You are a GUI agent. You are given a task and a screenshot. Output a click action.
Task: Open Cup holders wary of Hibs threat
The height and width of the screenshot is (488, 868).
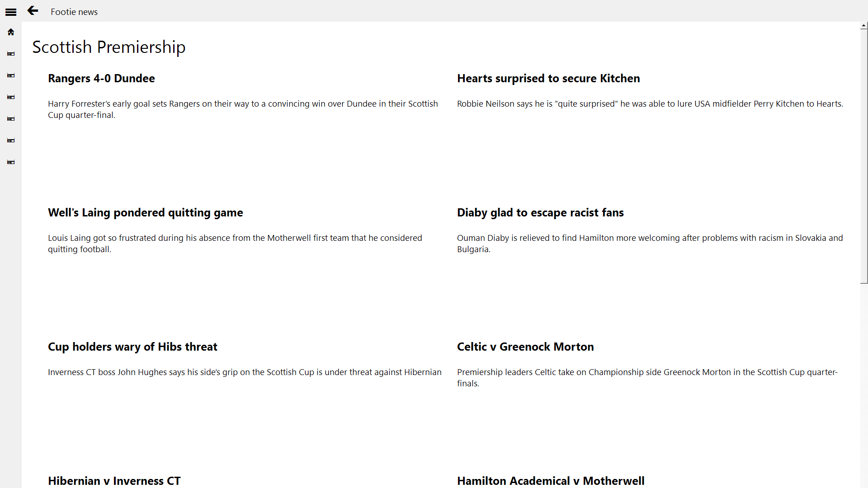[x=132, y=347]
